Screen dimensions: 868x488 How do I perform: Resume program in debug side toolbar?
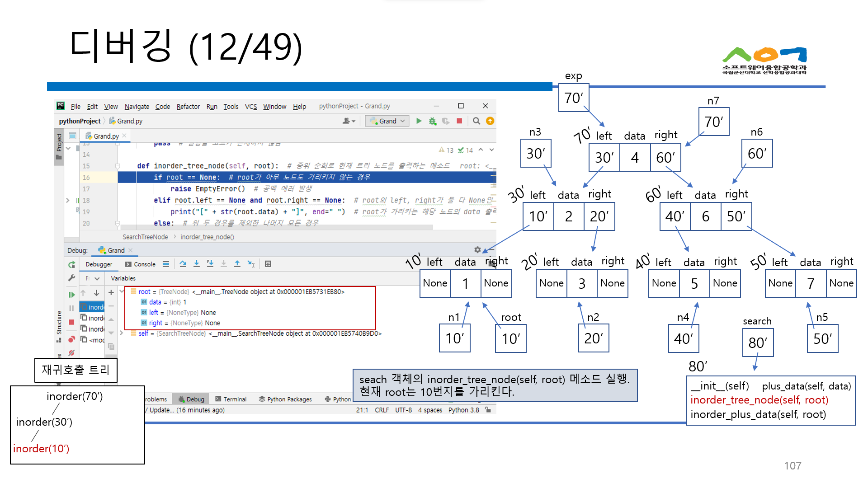point(71,295)
